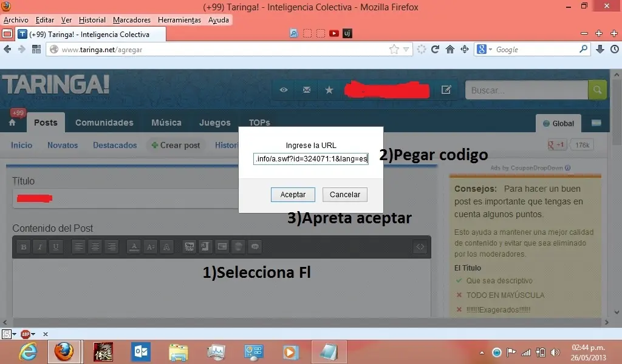Go back to the previous page

7,49
